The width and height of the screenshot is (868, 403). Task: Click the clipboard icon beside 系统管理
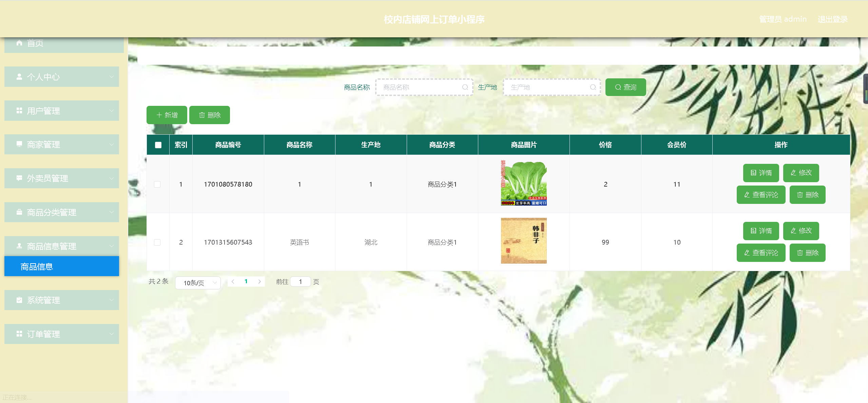pos(19,300)
